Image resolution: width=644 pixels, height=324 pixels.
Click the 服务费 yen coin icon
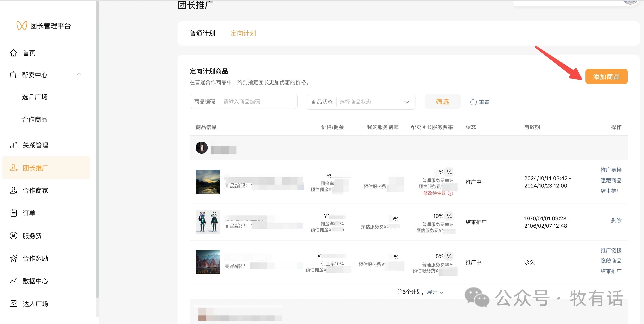click(13, 235)
